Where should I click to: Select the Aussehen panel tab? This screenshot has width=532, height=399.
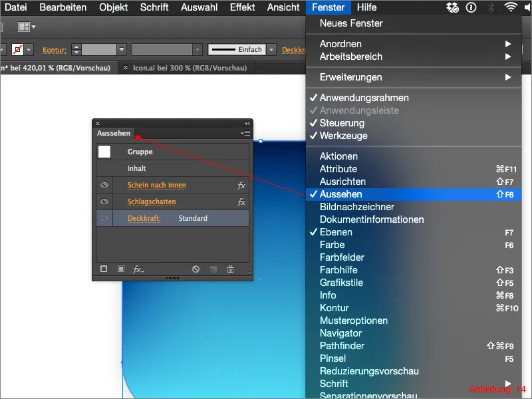(114, 133)
